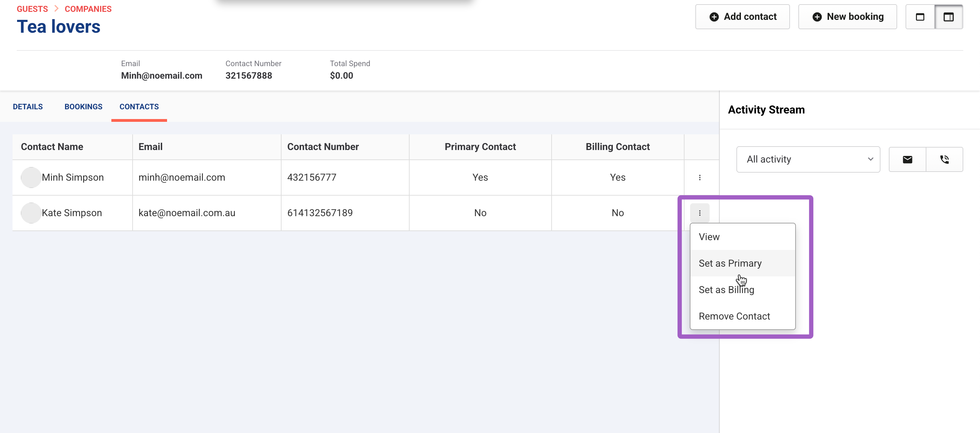The image size is (980, 433).
Task: Choose Set as Billing menu option
Action: [726, 290]
